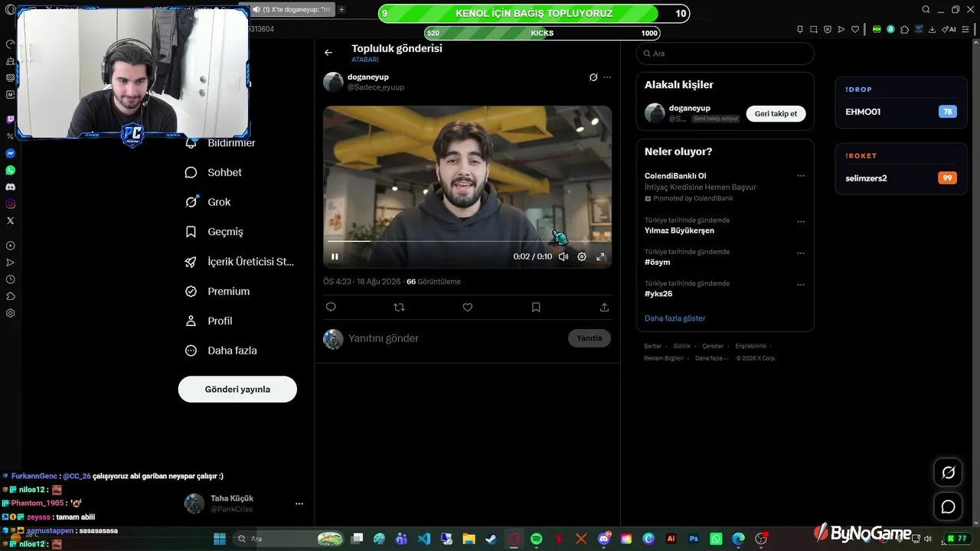Open the Gizlilik footer link
980x551 pixels.
tap(681, 347)
